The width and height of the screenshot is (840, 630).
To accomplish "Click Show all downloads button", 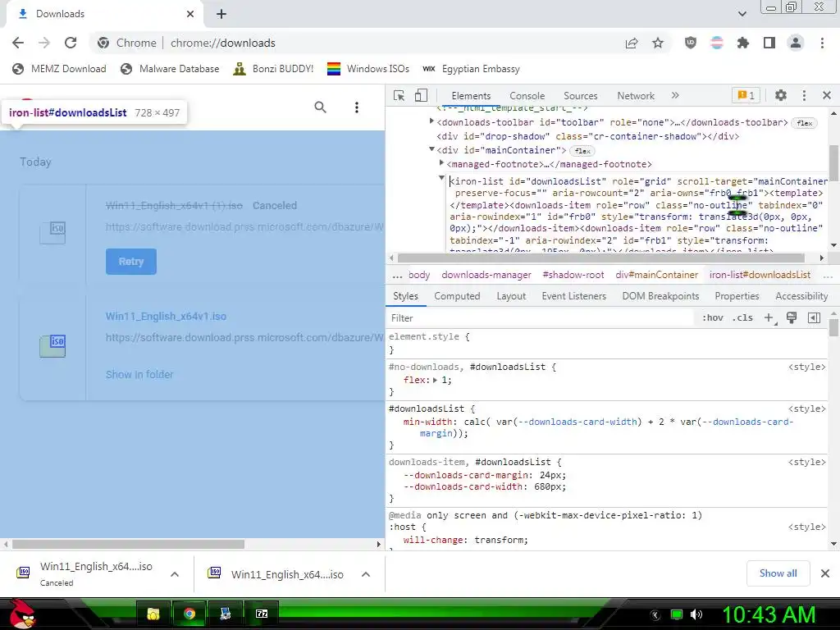I will (778, 573).
